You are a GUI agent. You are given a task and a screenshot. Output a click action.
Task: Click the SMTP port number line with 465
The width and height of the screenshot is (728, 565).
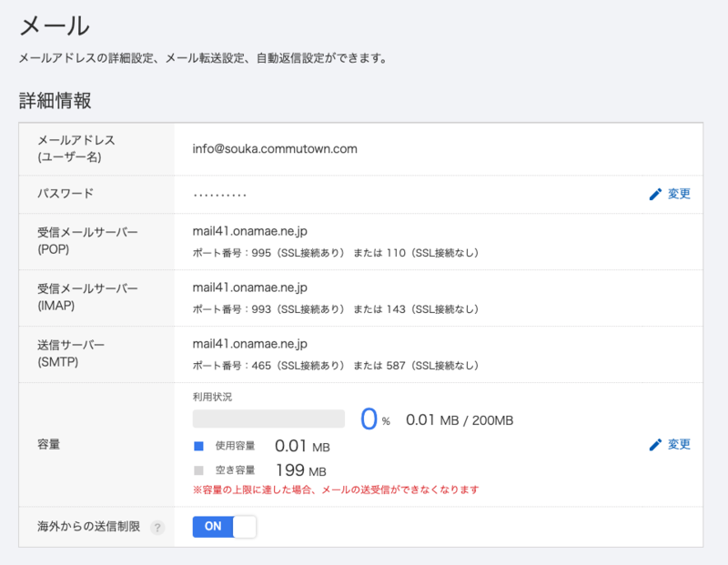335,365
